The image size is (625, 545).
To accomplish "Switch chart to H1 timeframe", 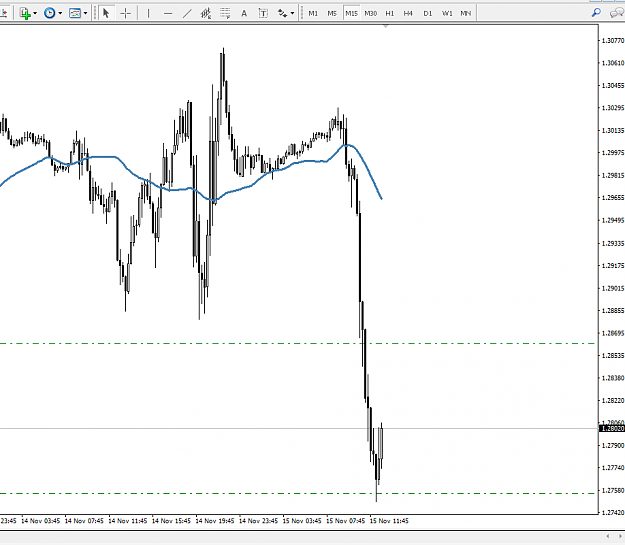I will coord(389,13).
